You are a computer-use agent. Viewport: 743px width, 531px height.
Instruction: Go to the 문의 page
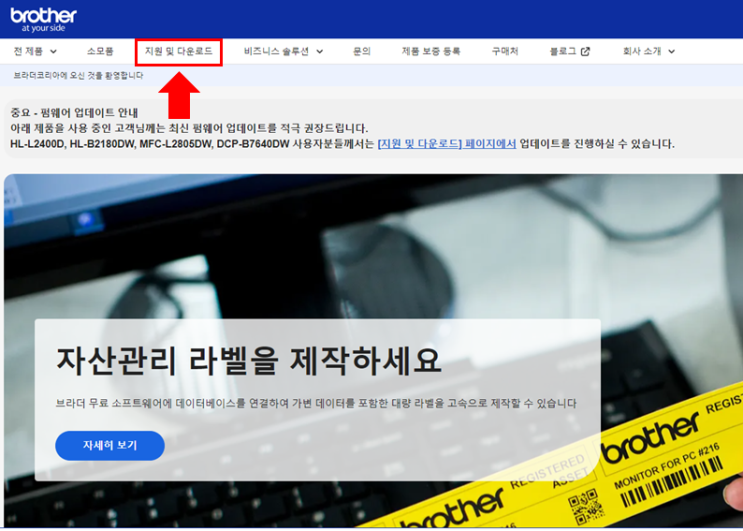point(362,51)
